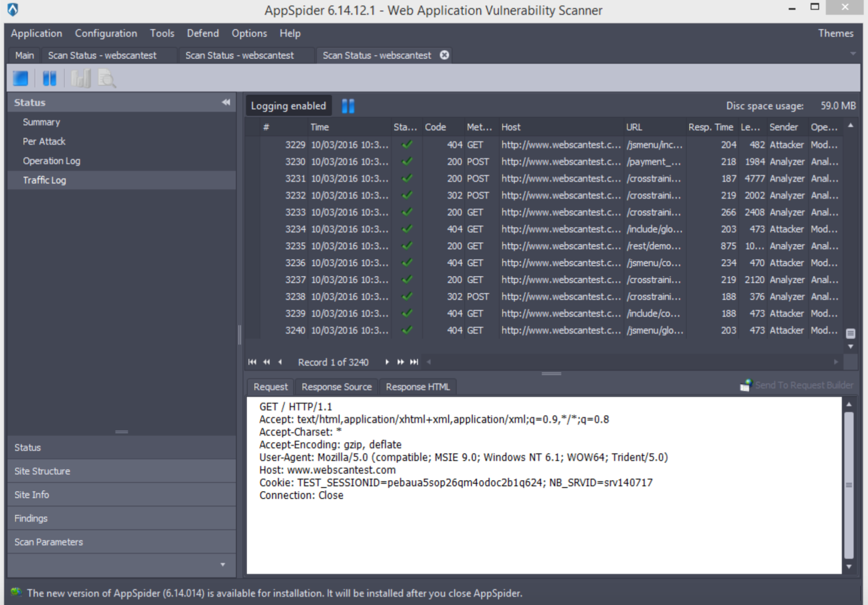Image resolution: width=868 pixels, height=605 pixels.
Task: Click the update notification icon in status bar
Action: [x=16, y=592]
